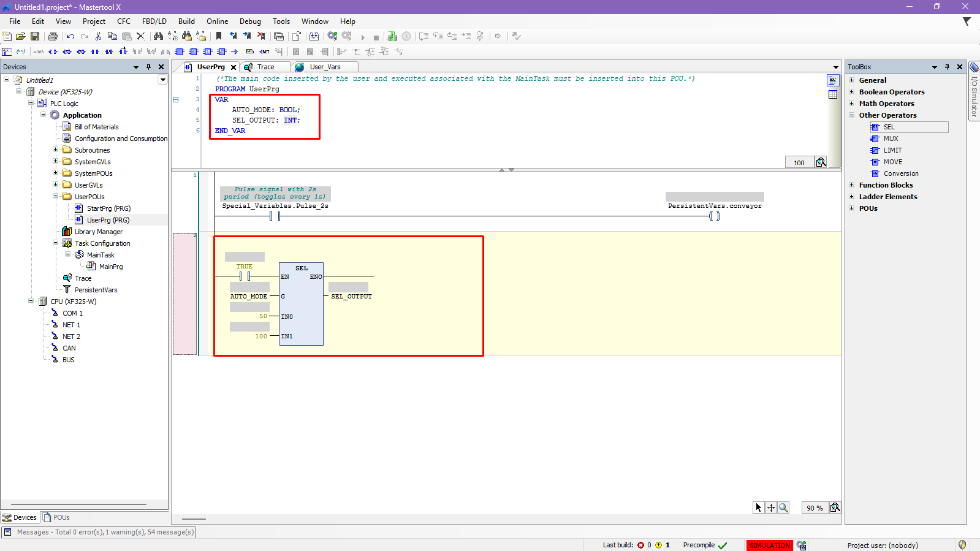980x551 pixels.
Task: Choose the arrow pointer tool below editor
Action: [758, 507]
